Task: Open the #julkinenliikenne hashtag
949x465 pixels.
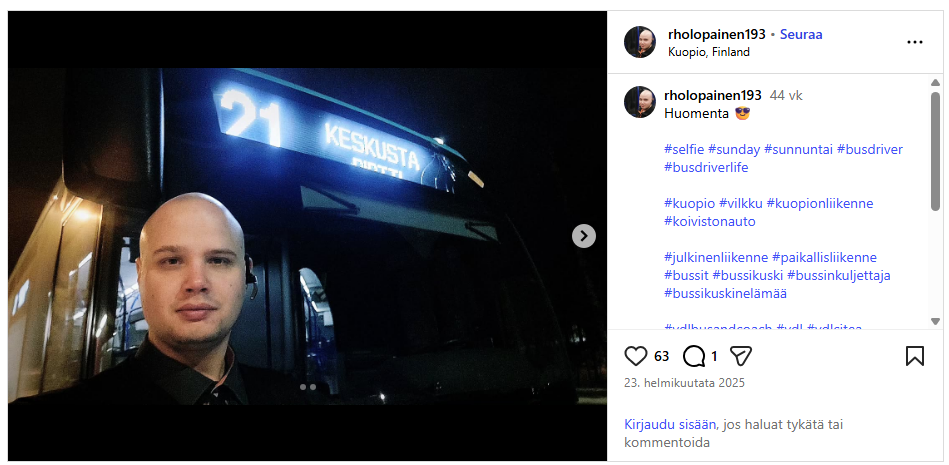Action: tap(716, 258)
